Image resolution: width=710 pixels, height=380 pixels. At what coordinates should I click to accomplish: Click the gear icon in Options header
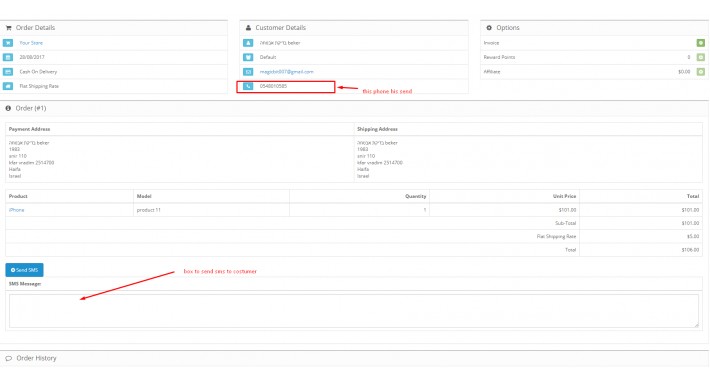tap(489, 28)
